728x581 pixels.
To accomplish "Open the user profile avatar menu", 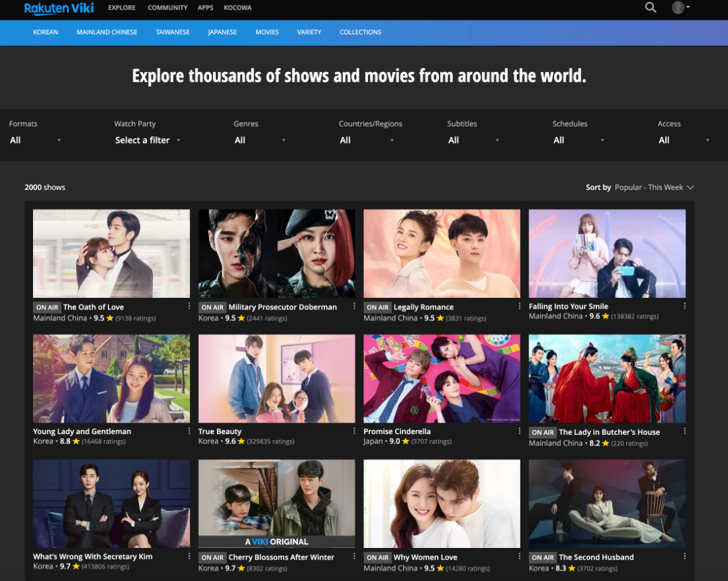I will tap(679, 7).
